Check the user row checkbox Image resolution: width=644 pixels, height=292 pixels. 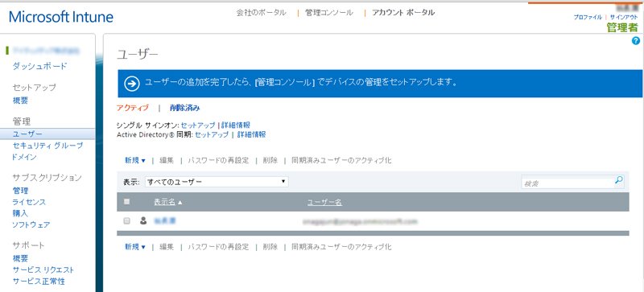127,221
